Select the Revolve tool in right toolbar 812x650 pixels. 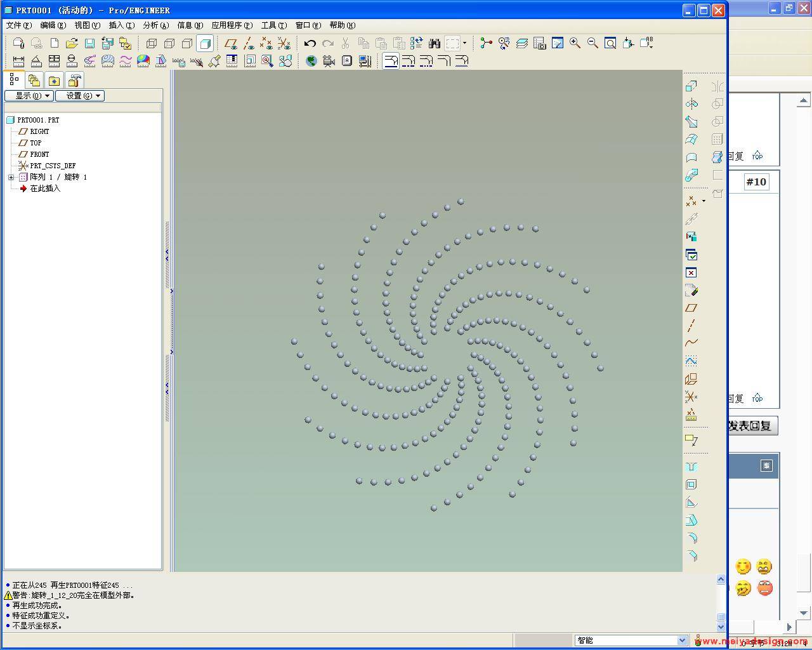691,103
